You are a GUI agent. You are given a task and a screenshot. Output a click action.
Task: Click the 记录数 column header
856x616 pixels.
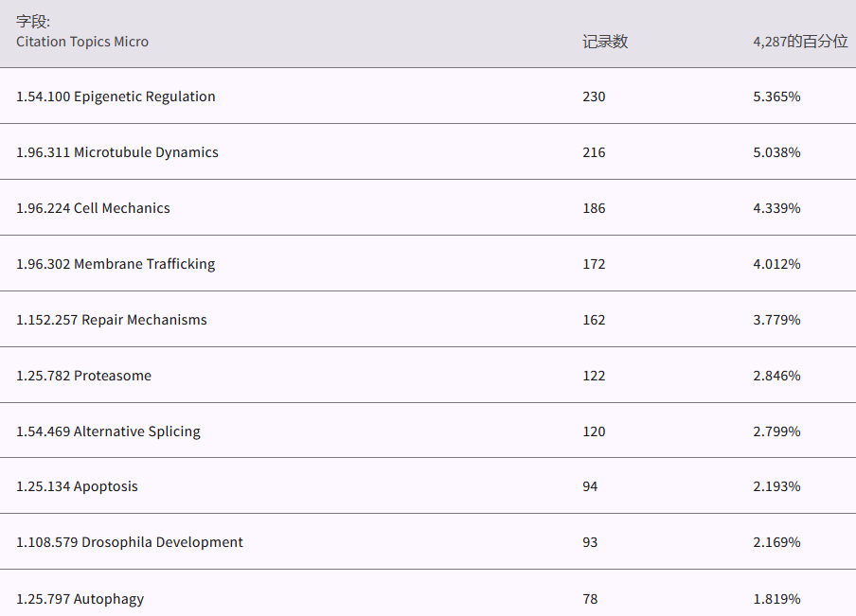604,42
